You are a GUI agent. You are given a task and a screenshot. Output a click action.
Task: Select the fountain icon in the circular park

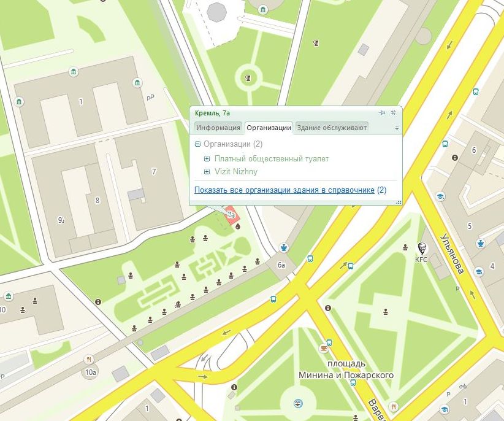(x=298, y=403)
